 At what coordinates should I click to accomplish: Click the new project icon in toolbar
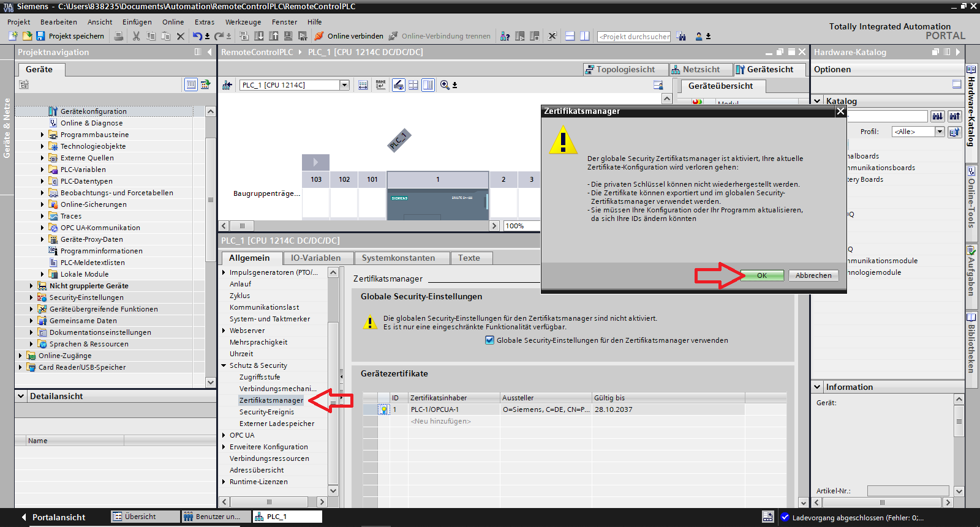[13, 36]
